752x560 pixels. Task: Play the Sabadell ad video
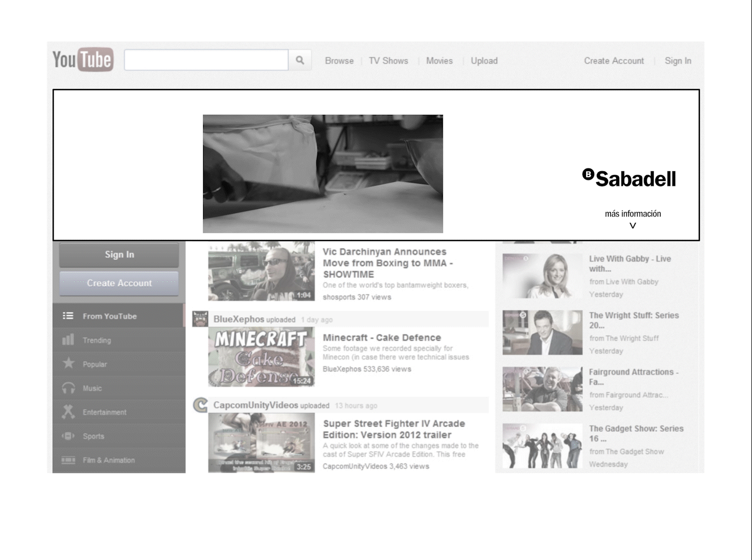323,173
